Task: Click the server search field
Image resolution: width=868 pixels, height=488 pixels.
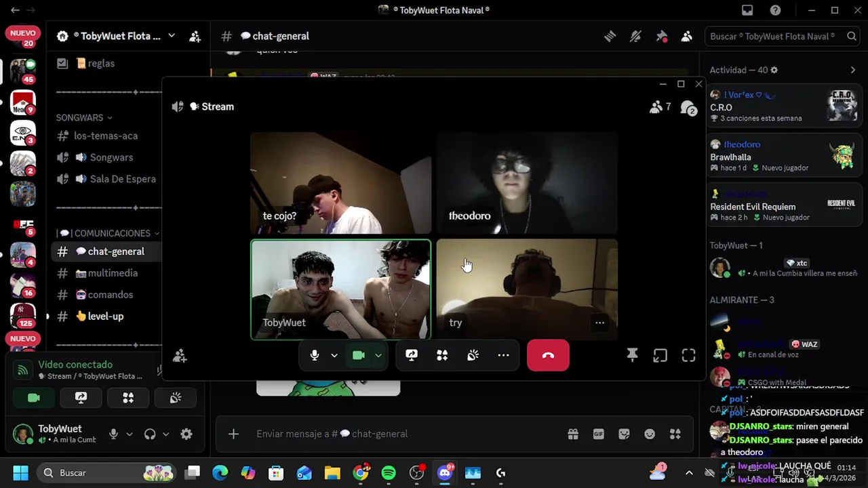Action: pyautogui.click(x=782, y=36)
